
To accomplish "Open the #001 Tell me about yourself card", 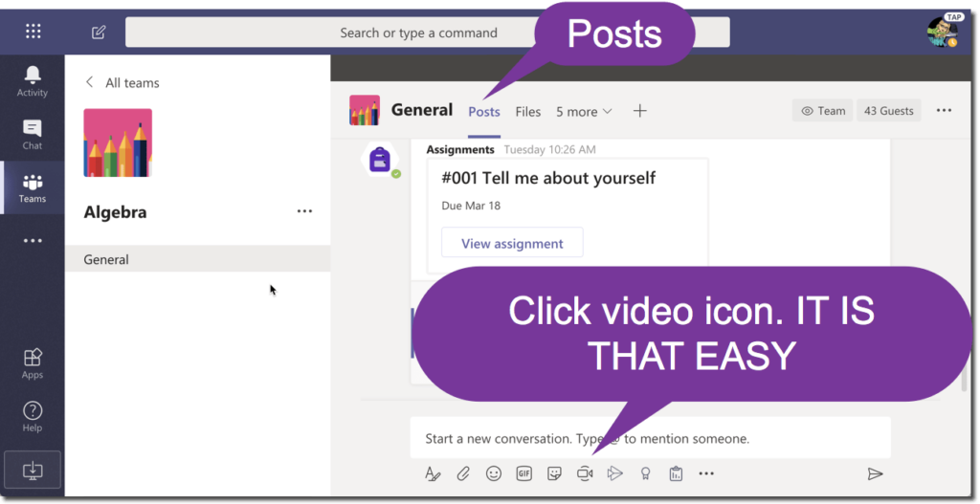I will 568,215.
